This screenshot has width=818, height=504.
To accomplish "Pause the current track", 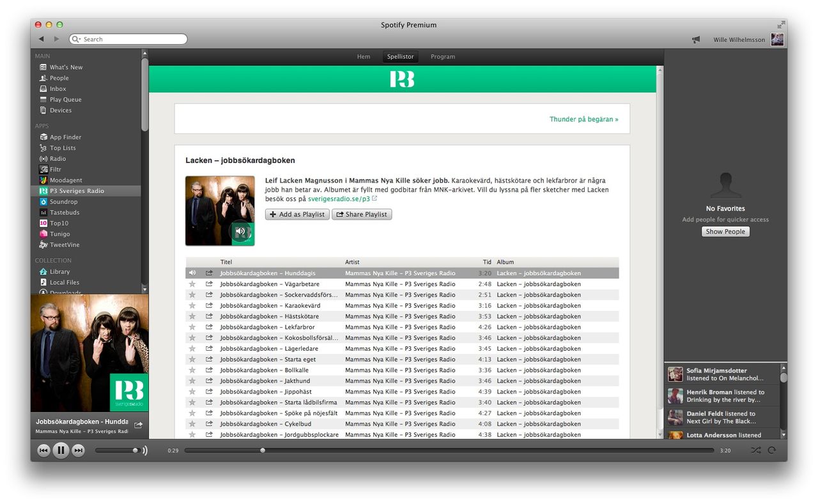I will (x=61, y=450).
